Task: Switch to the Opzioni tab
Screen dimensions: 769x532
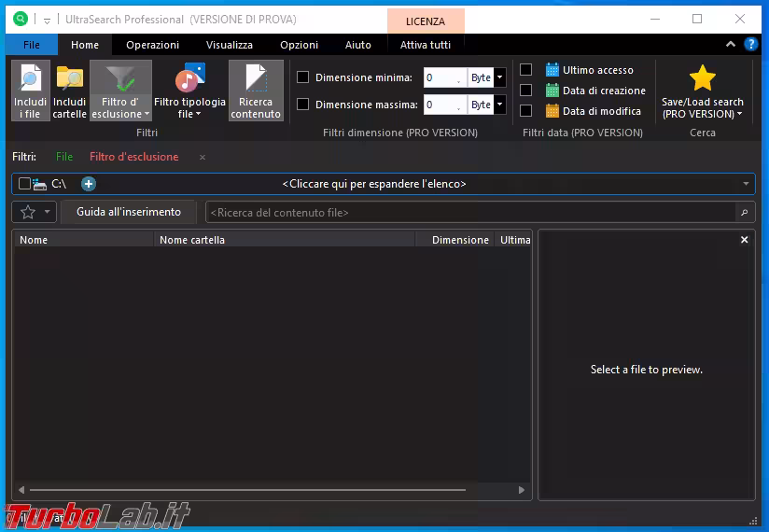Action: click(x=300, y=45)
